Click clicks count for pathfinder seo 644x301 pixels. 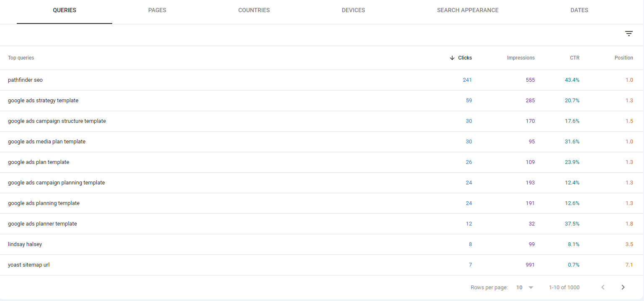pos(467,80)
